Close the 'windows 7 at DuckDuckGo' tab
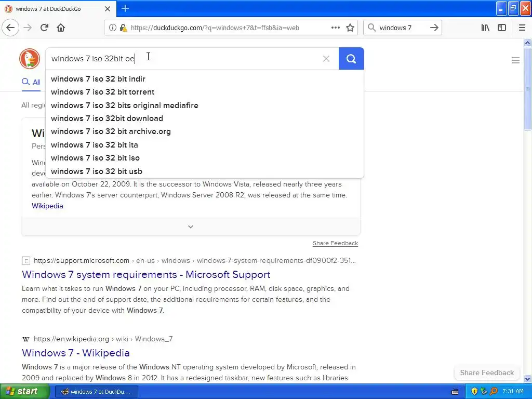532x399 pixels. (x=108, y=9)
